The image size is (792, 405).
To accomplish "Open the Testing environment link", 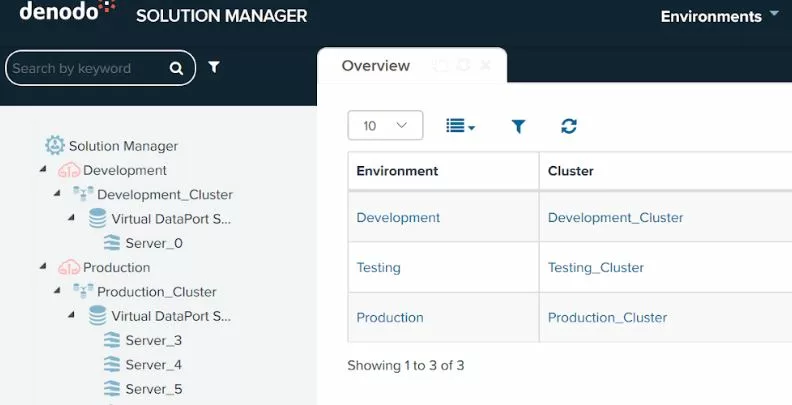I will click(x=378, y=268).
